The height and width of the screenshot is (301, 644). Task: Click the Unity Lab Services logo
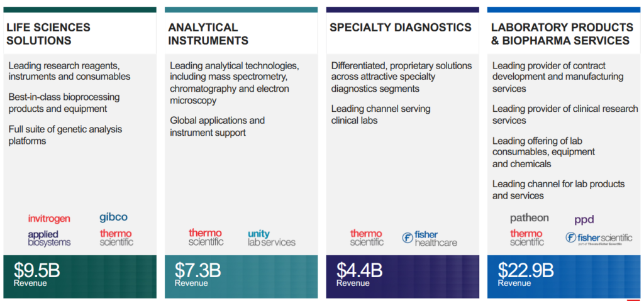[x=272, y=238]
